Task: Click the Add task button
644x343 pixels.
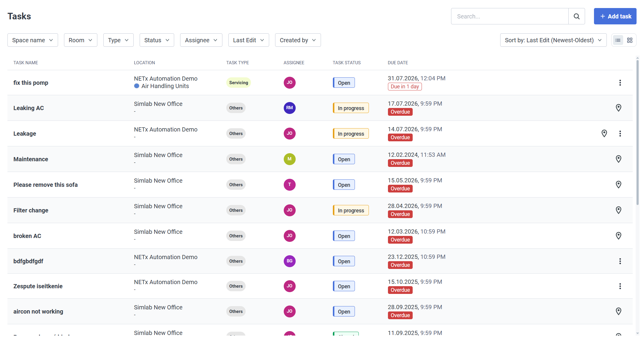Action: [x=615, y=16]
